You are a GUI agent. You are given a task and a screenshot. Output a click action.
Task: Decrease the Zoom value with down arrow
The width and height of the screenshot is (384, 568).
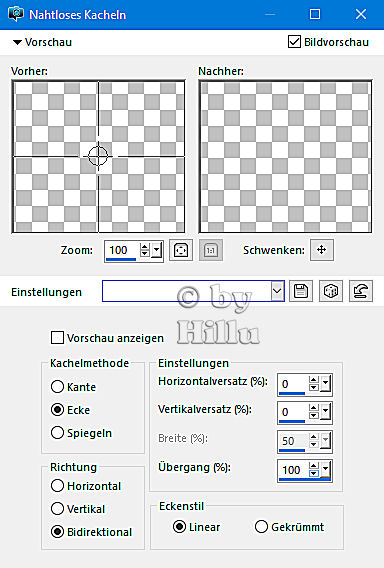[145, 253]
